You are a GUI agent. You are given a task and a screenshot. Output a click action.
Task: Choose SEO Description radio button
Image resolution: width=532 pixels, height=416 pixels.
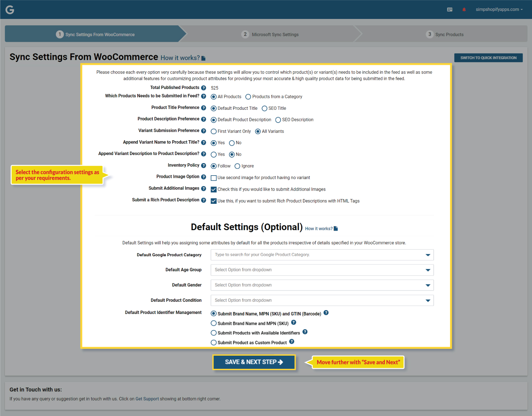(x=278, y=120)
